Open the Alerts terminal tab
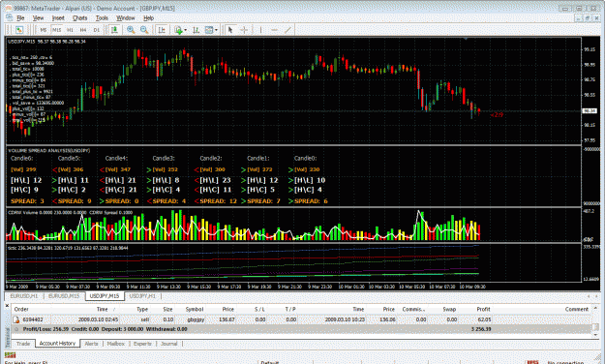The width and height of the screenshot is (605, 364). pyautogui.click(x=91, y=344)
